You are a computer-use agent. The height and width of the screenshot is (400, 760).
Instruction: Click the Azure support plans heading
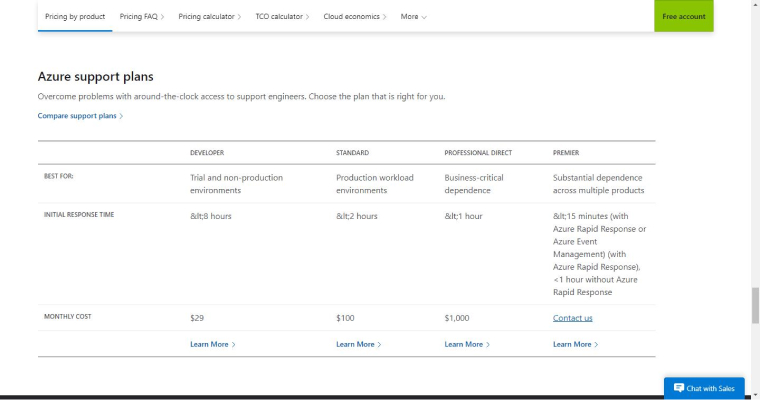[x=95, y=77]
